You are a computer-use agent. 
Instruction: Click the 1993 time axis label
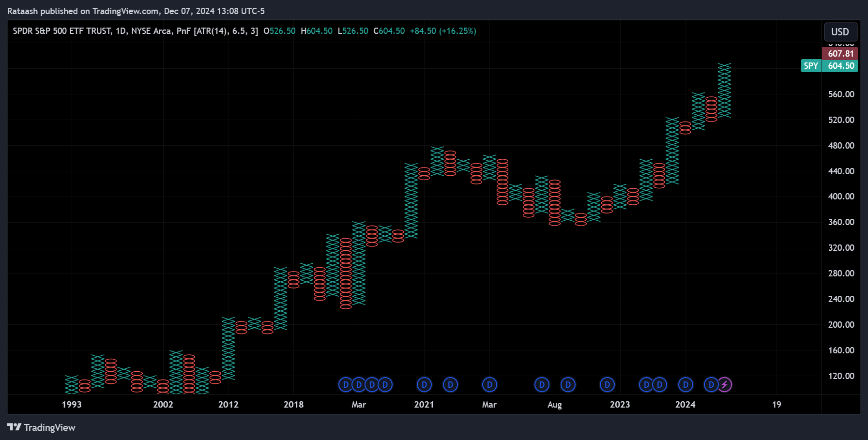[x=72, y=405]
